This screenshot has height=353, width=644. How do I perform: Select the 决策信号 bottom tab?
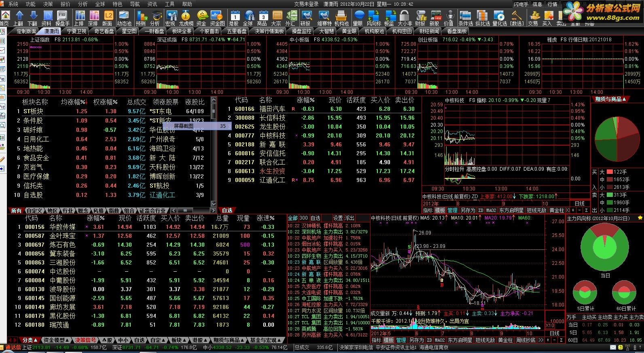pyautogui.click(x=85, y=340)
